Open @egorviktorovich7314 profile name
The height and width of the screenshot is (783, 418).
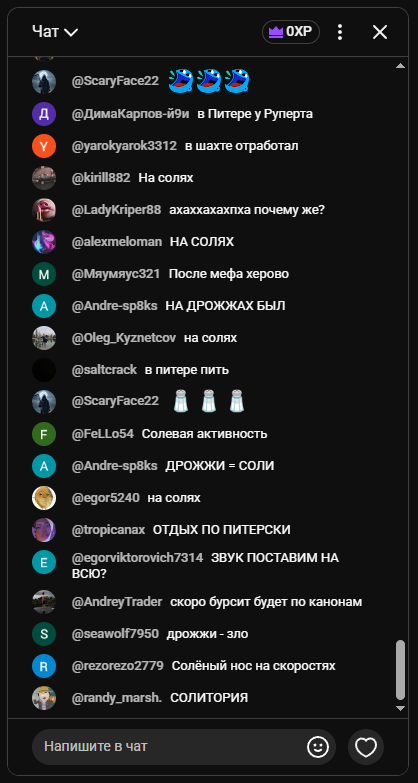pyautogui.click(x=137, y=558)
